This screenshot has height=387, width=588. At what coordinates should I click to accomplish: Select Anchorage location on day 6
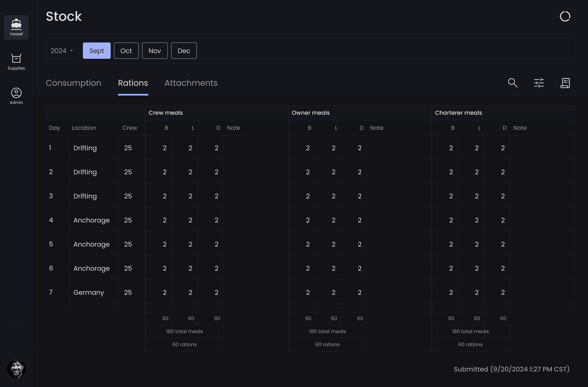point(94,268)
